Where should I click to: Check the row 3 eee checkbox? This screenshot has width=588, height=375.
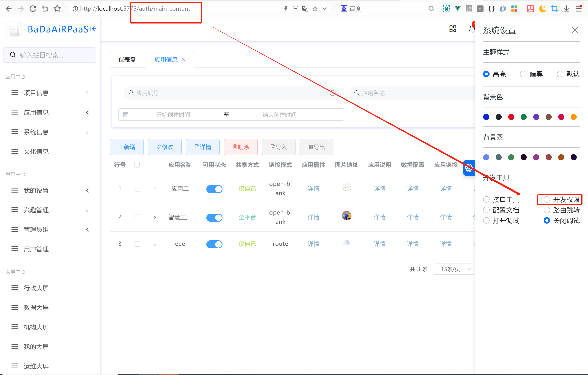click(x=137, y=244)
